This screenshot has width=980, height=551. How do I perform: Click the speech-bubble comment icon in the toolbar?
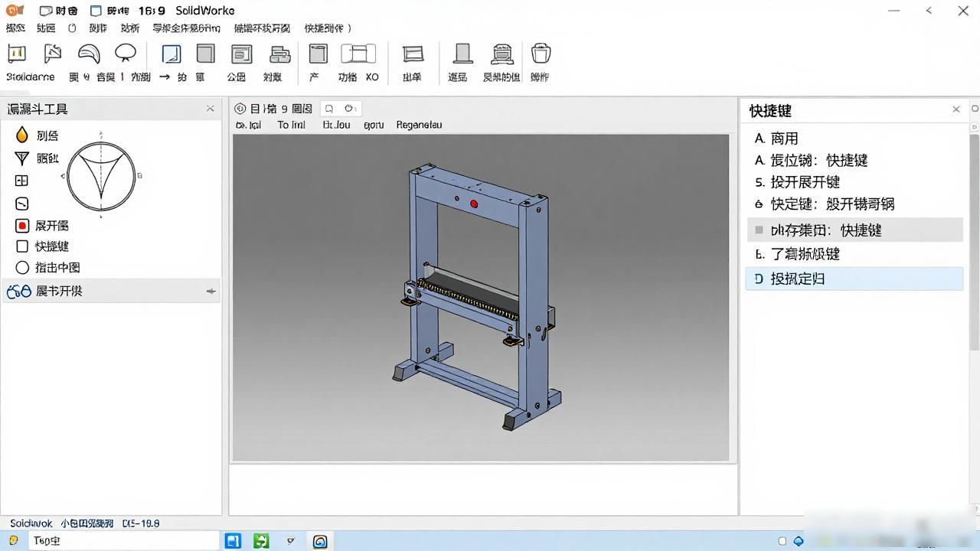(x=126, y=54)
